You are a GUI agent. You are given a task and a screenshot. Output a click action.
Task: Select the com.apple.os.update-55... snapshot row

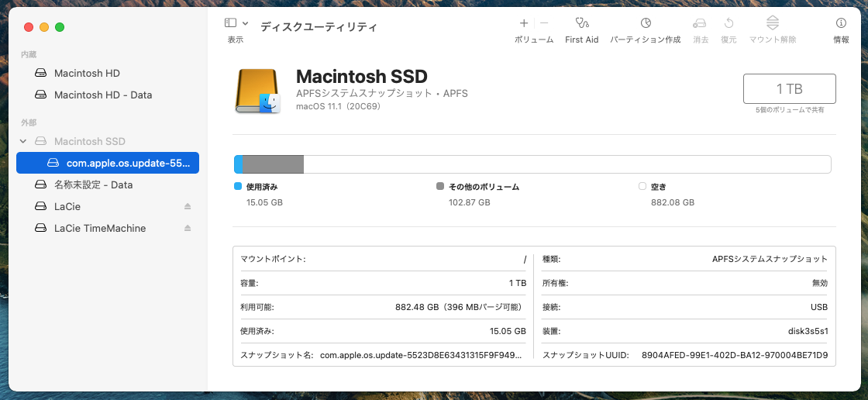pyautogui.click(x=108, y=163)
